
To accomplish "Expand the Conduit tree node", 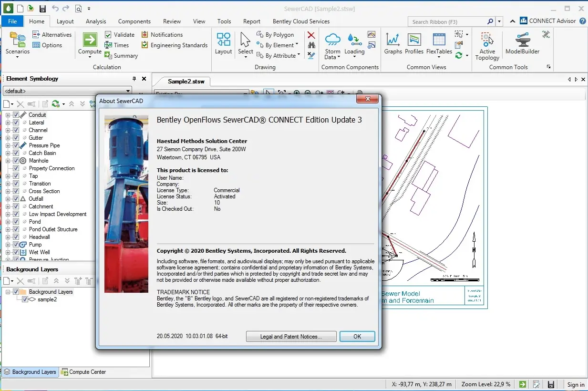I will click(x=8, y=115).
